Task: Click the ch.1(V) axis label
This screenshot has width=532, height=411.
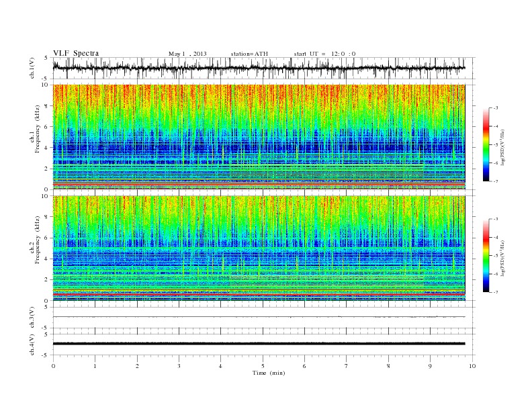Action: click(32, 68)
